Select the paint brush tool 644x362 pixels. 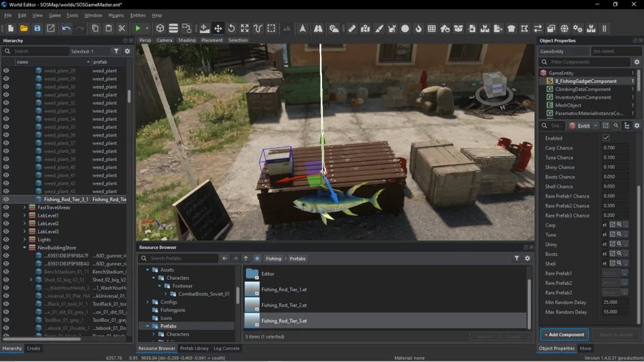pos(379,29)
